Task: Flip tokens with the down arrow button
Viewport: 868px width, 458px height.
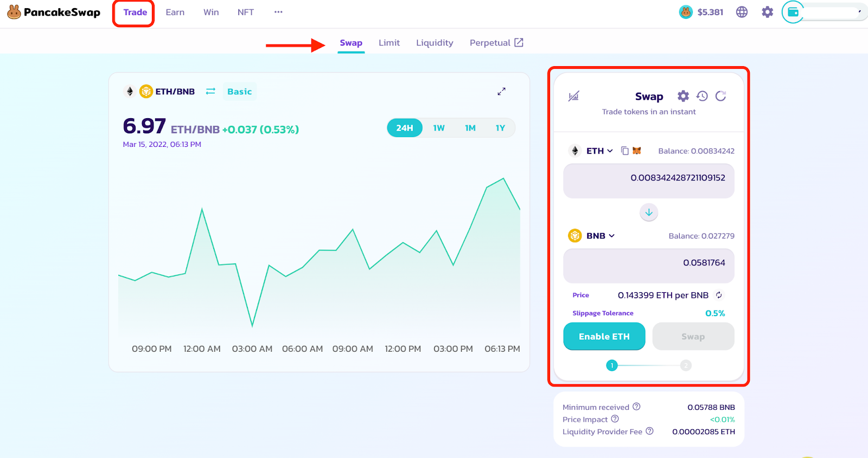Action: (649, 212)
